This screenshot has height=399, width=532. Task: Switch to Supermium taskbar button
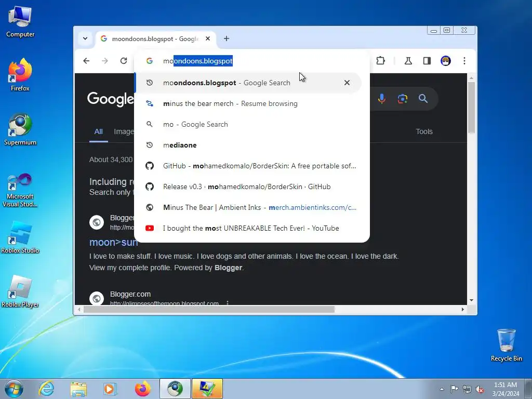tap(175, 389)
